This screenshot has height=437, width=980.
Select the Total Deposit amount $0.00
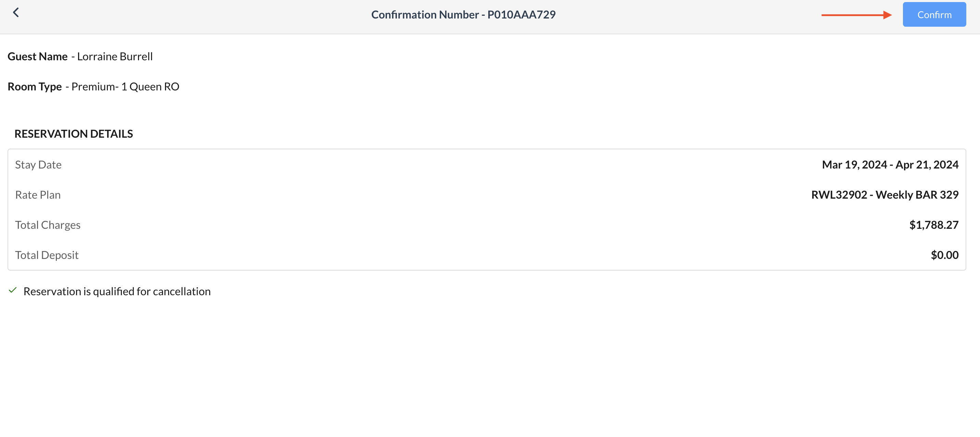pos(945,255)
